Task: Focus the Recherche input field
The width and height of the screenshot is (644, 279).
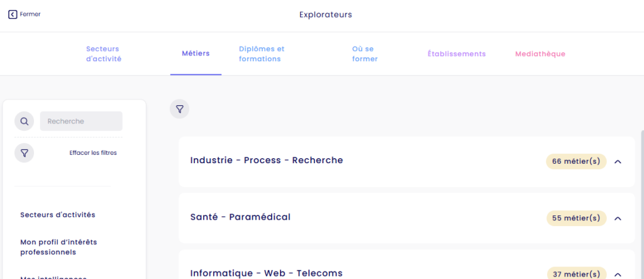Action: pyautogui.click(x=81, y=121)
